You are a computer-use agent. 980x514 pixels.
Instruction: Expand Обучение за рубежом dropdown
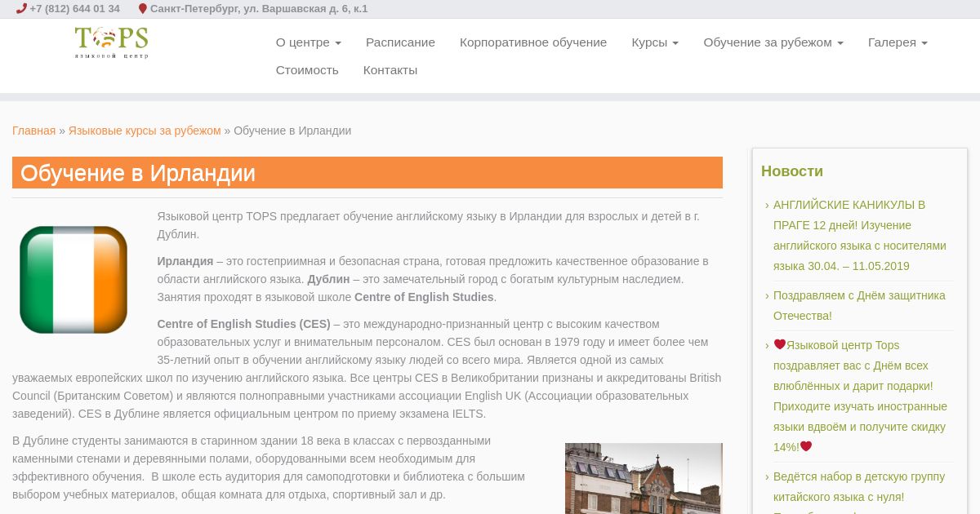coord(773,42)
